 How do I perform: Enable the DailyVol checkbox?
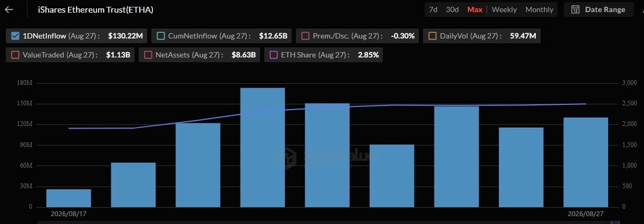(432, 36)
